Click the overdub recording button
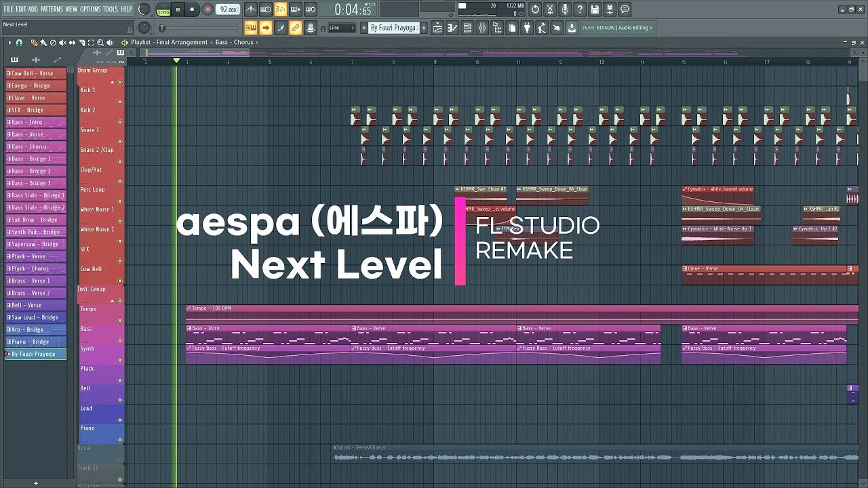The width and height of the screenshot is (868, 488). pyautogui.click(x=295, y=9)
